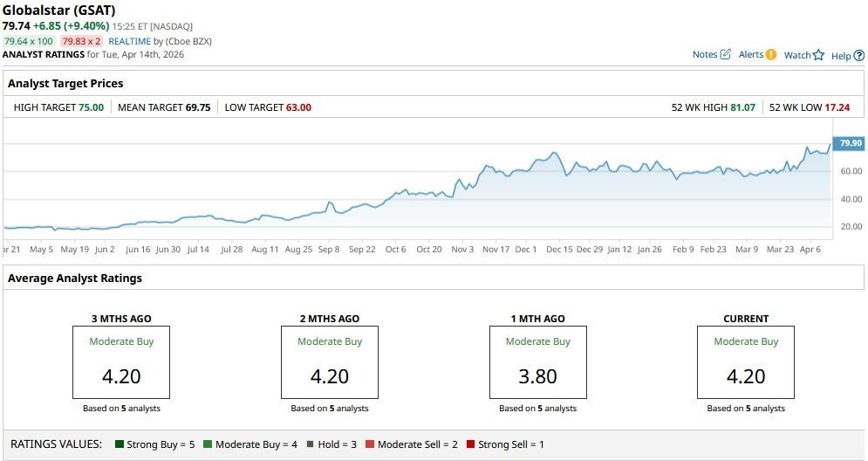Click the Alerts exclamation icon

[771, 54]
